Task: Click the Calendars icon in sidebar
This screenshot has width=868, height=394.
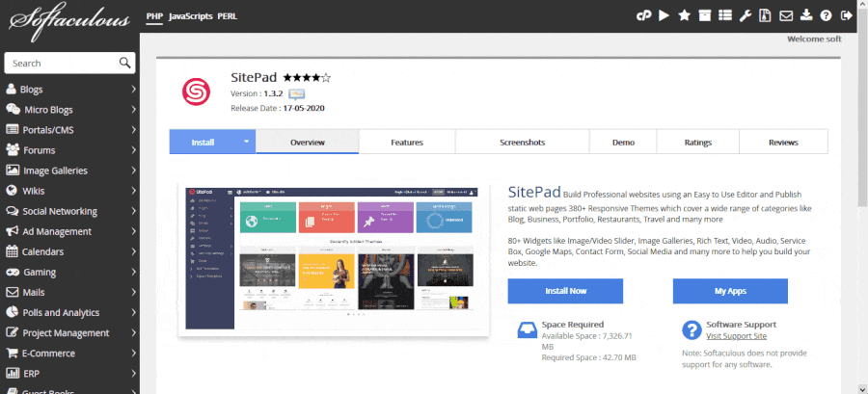Action: pos(12,251)
